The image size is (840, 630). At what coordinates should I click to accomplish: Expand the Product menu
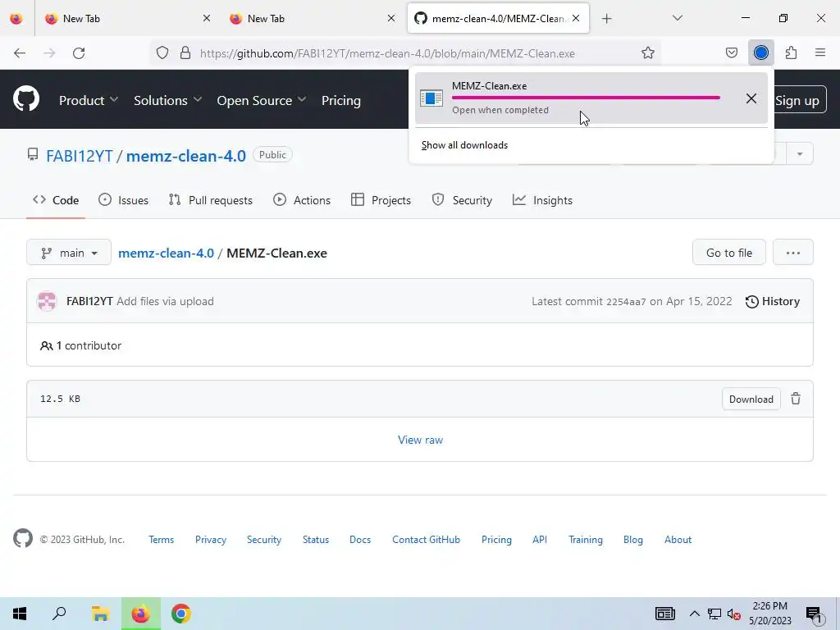pyautogui.click(x=88, y=100)
